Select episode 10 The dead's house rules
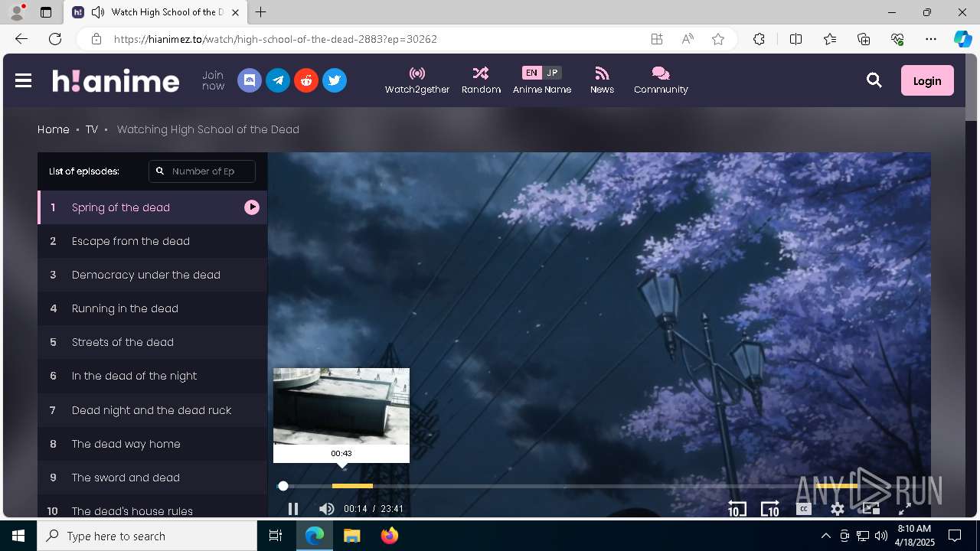Viewport: 980px width, 551px height. (x=152, y=507)
